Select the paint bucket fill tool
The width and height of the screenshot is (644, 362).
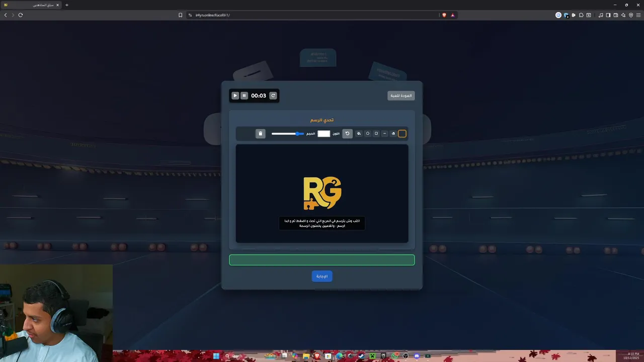click(x=359, y=134)
